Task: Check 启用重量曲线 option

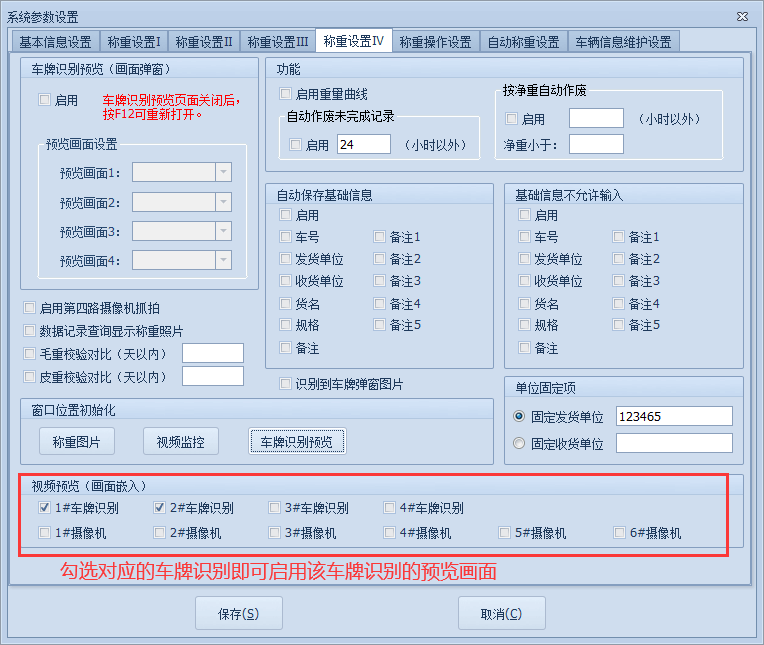Action: [287, 94]
